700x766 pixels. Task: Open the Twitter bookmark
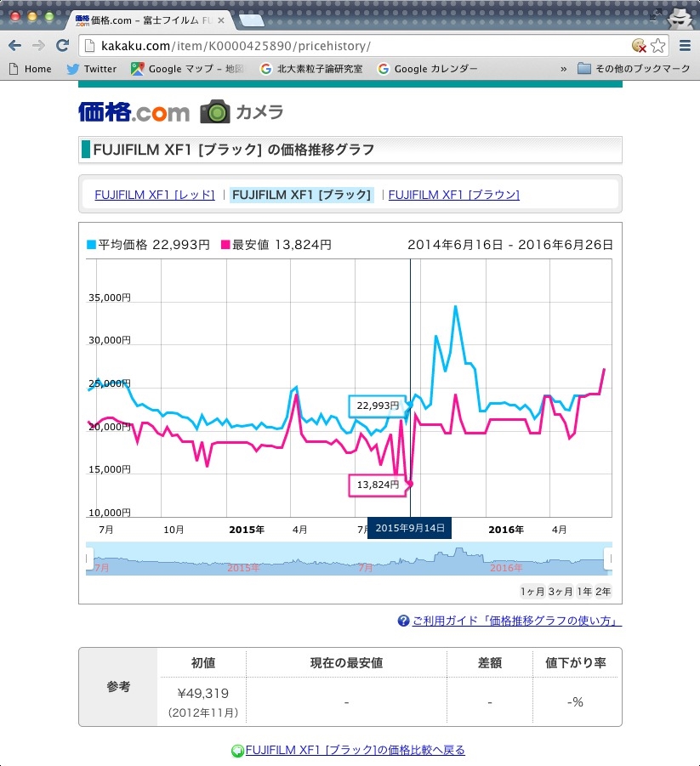pyautogui.click(x=92, y=69)
